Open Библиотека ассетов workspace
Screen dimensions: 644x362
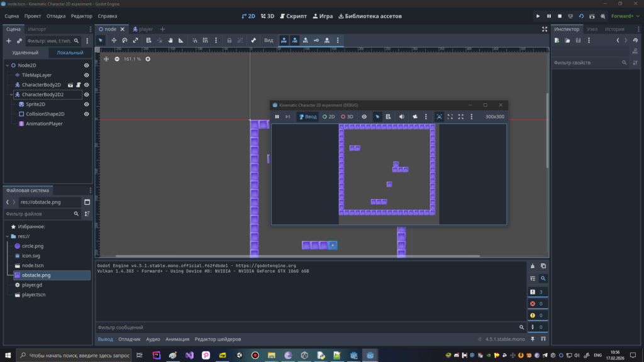(x=370, y=16)
